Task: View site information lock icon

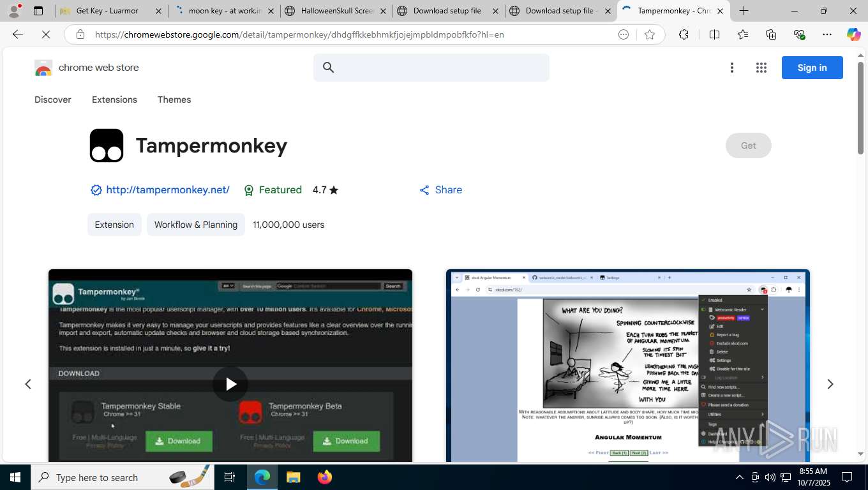Action: pos(80,34)
